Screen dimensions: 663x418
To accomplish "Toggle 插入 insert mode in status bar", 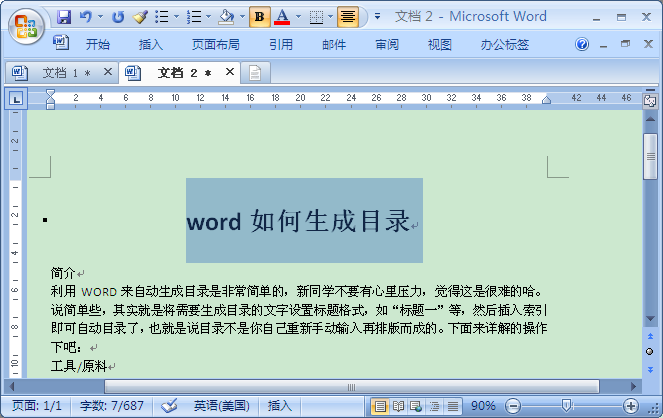I will [x=279, y=406].
